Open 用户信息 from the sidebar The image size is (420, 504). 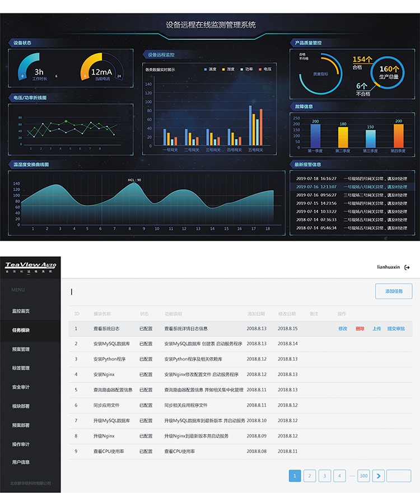21,462
